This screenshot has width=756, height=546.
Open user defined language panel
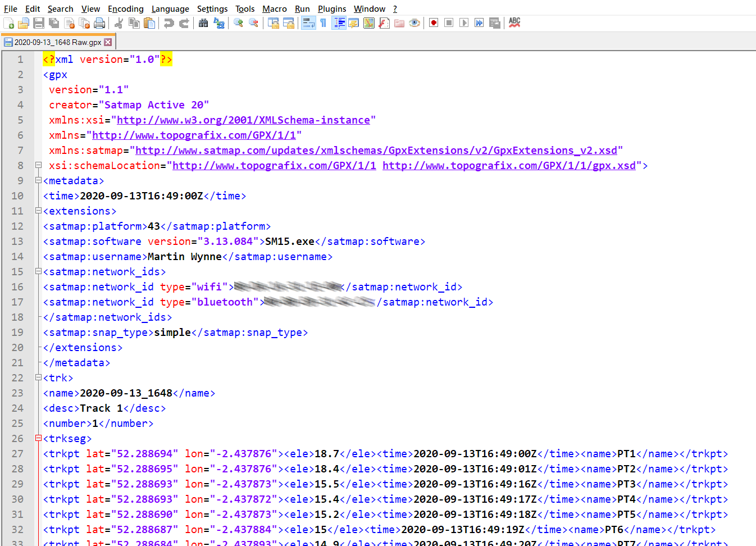pos(354,23)
